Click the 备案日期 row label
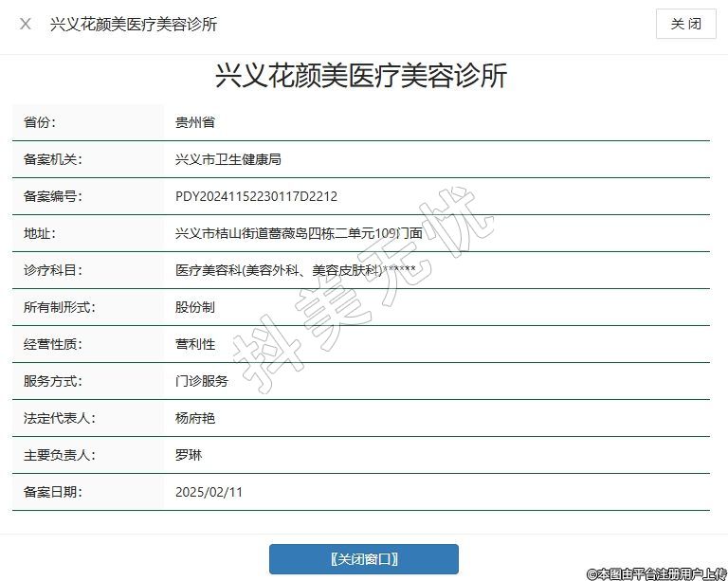The height and width of the screenshot is (581, 728). [53, 492]
